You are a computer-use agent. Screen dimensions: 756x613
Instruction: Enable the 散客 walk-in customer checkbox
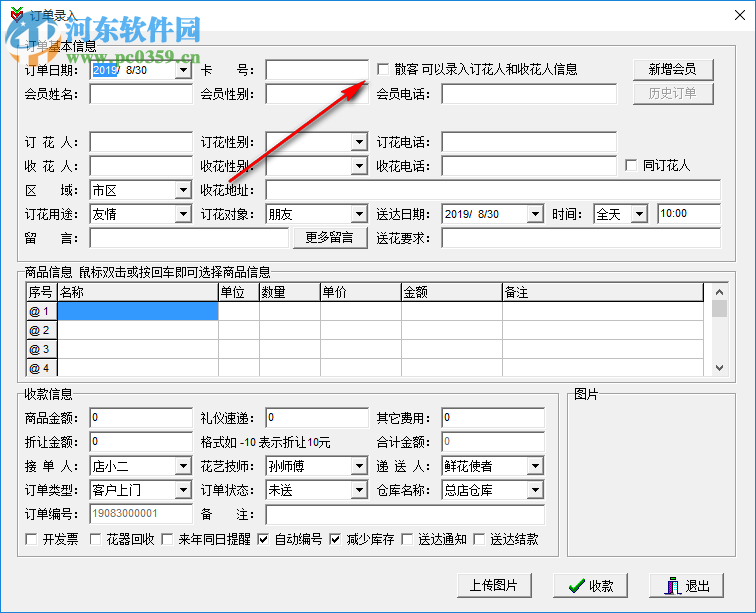pyautogui.click(x=383, y=69)
